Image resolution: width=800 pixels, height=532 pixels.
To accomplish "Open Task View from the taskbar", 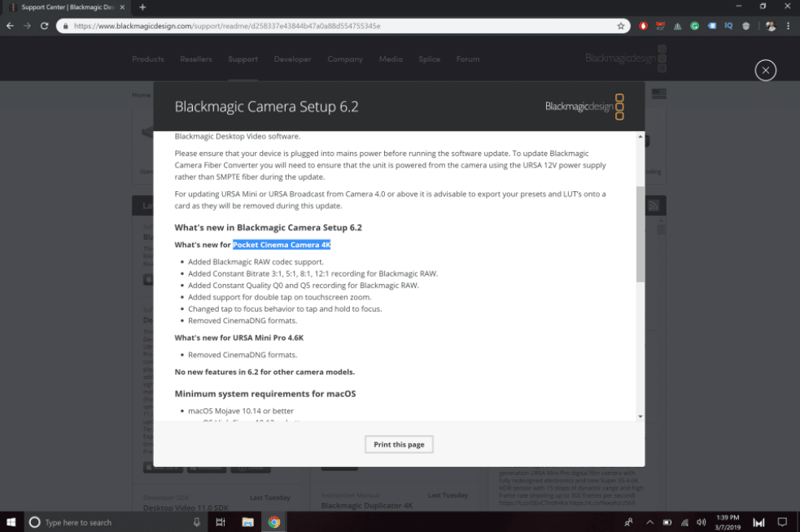I will point(221,522).
